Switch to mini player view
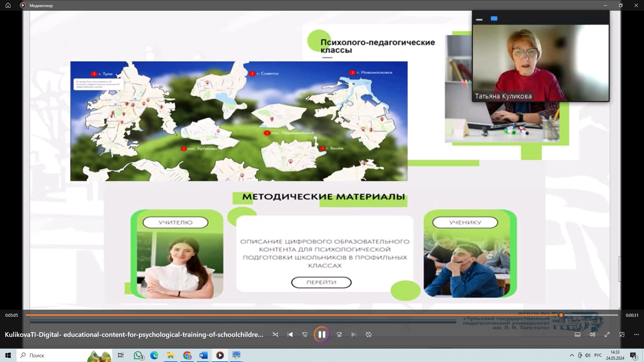The height and width of the screenshot is (362, 644). coord(622,335)
